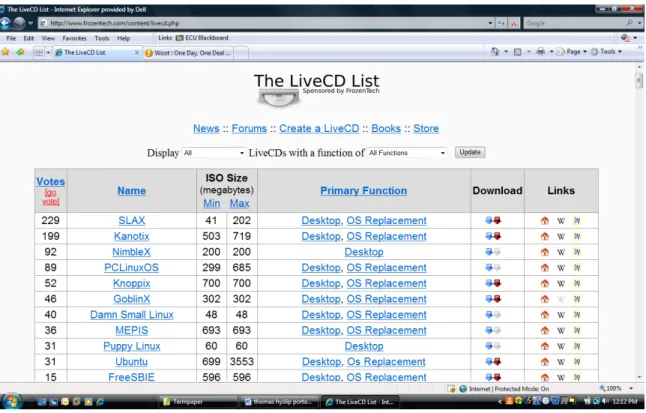Click the blank new tab button
Image resolution: width=646 pixels, height=413 pixels.
242,53
